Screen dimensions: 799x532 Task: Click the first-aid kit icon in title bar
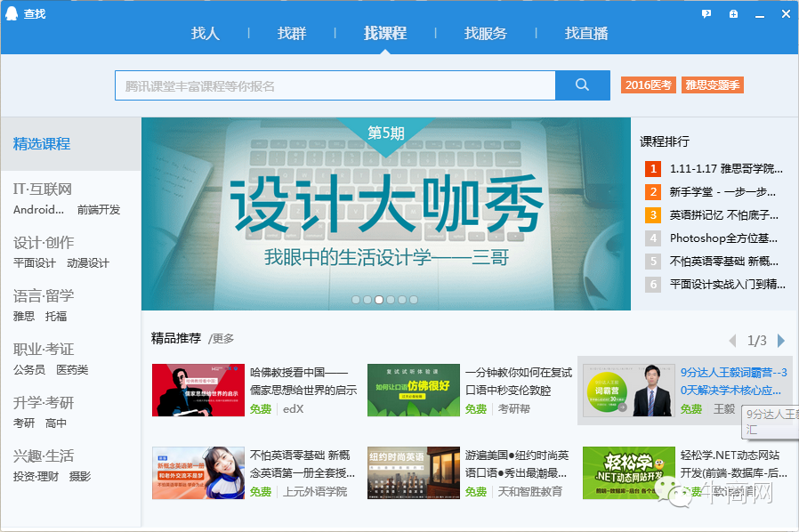pyautogui.click(x=733, y=13)
